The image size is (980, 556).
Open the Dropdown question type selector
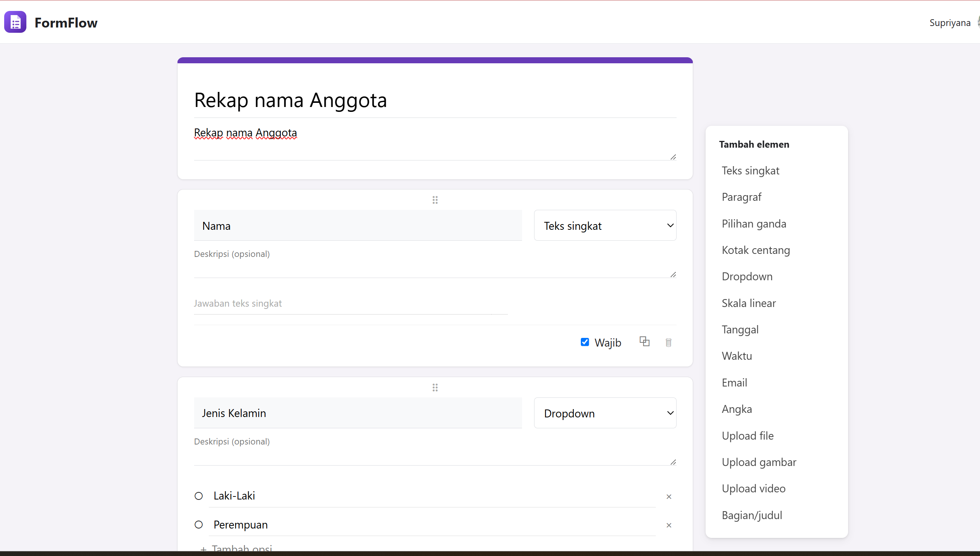605,413
